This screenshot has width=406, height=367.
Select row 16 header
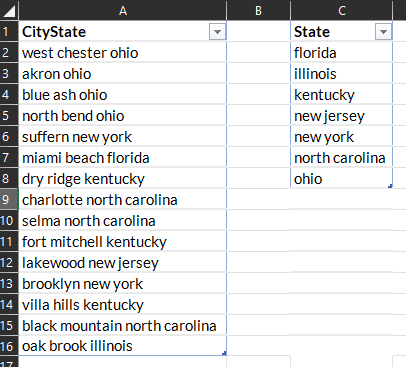(9, 346)
